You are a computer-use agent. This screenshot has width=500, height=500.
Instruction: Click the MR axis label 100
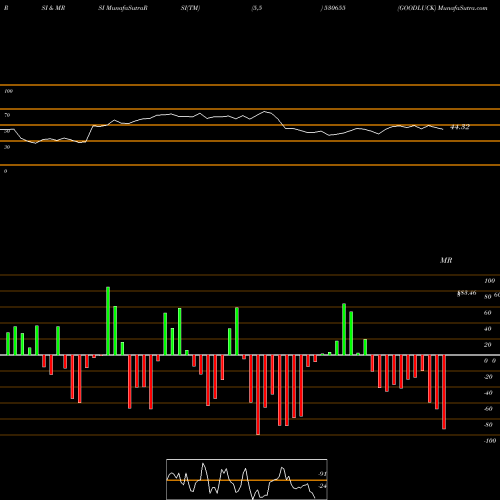tap(489, 281)
